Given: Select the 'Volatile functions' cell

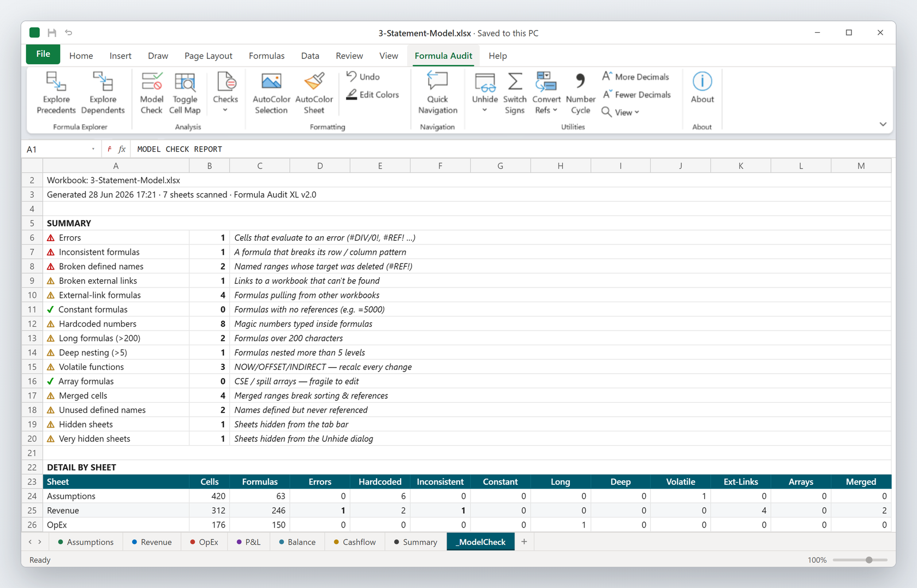Looking at the screenshot, I should 116,367.
